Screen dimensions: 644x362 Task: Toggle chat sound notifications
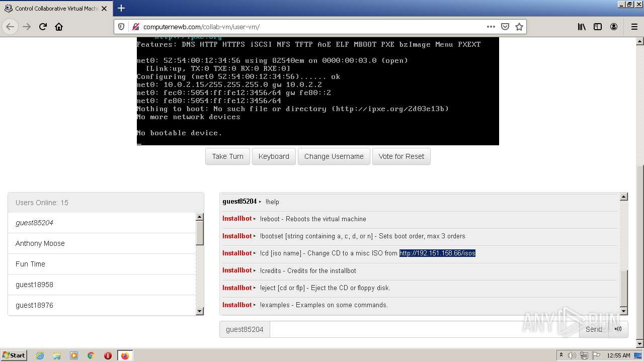tap(618, 329)
